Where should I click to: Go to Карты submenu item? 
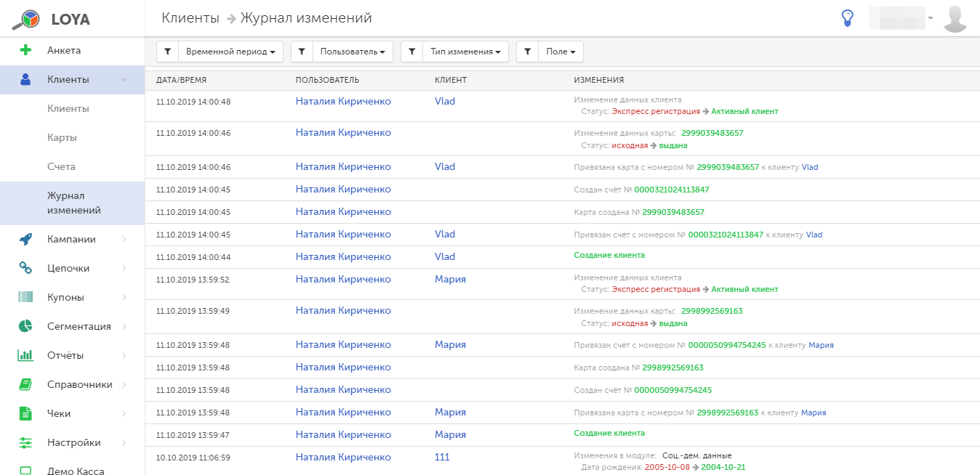[62, 138]
